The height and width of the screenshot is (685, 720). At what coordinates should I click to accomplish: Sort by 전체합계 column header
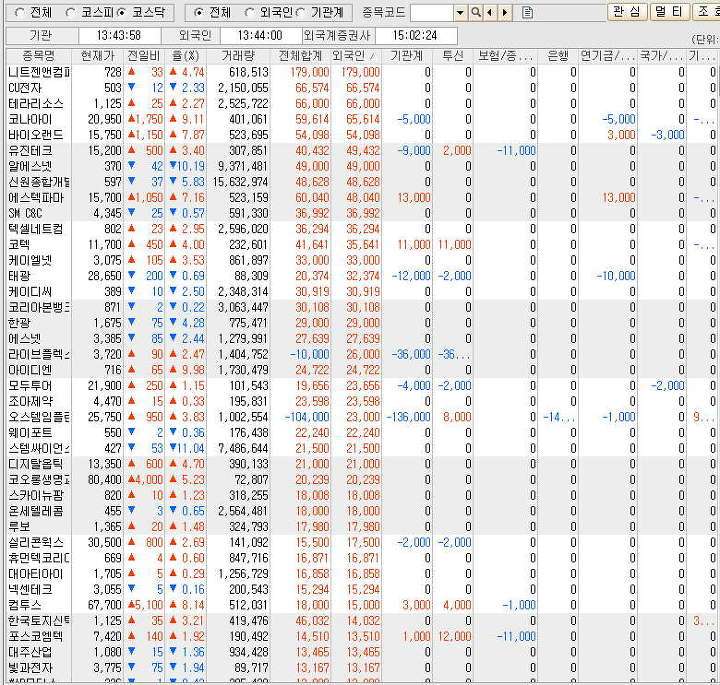click(x=300, y=56)
